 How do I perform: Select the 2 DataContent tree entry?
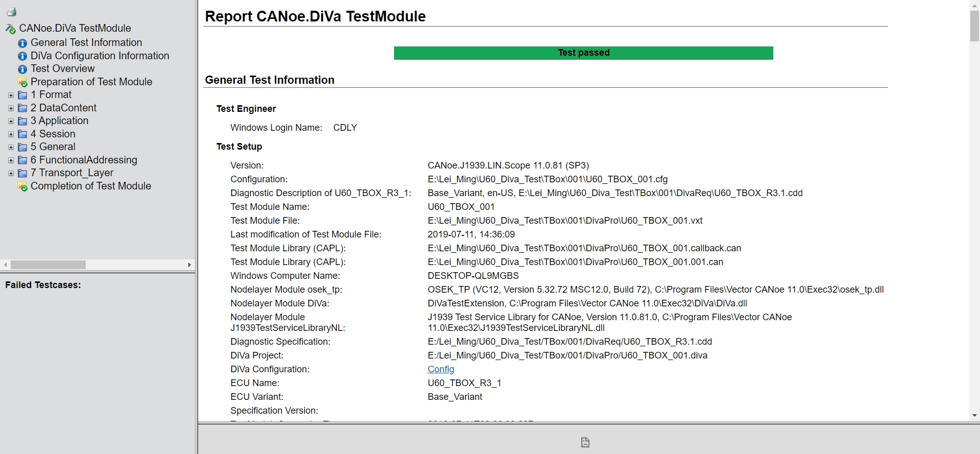[x=63, y=108]
